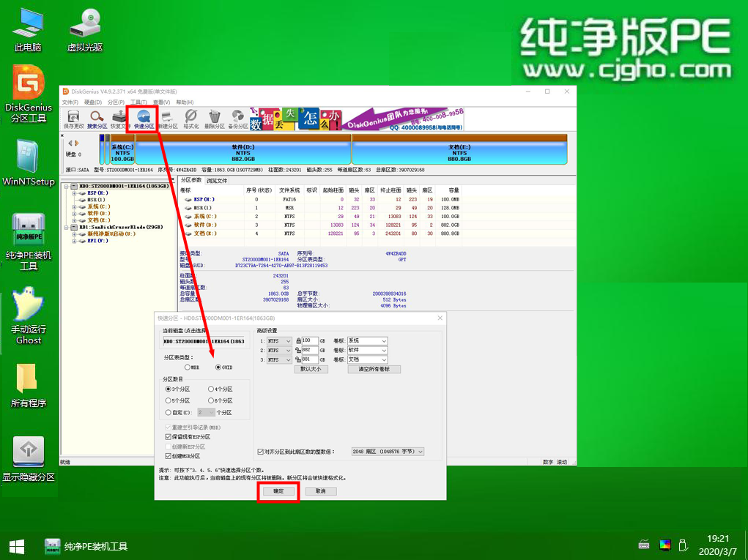Switch to the 浏览文件 tab
Screen dimensions: 748x560
pyautogui.click(x=217, y=181)
